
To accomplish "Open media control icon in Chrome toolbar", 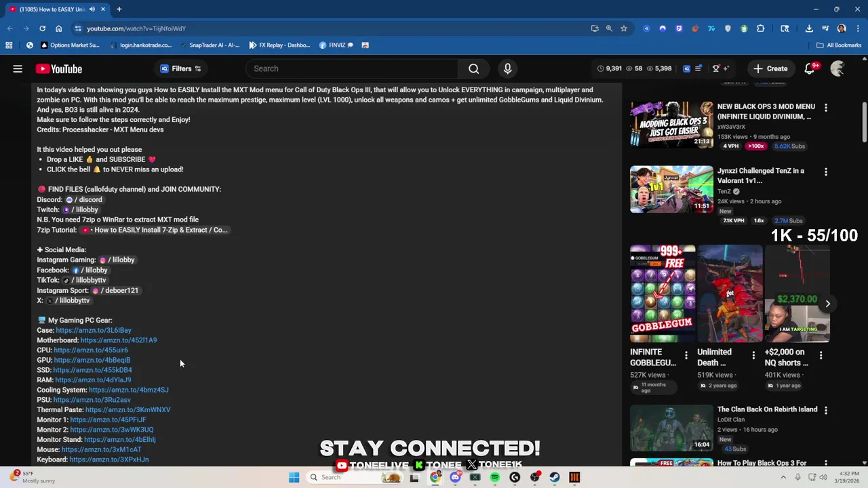I will pyautogui.click(x=825, y=28).
